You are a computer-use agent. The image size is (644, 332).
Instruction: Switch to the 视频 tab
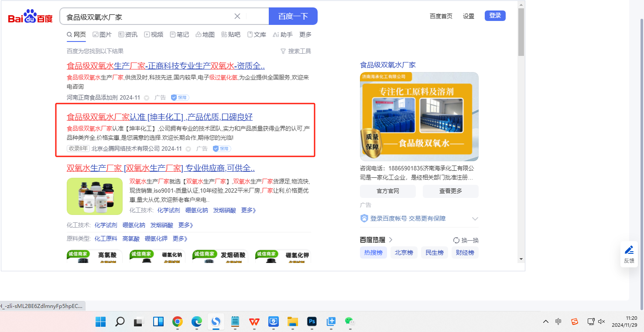coord(154,35)
